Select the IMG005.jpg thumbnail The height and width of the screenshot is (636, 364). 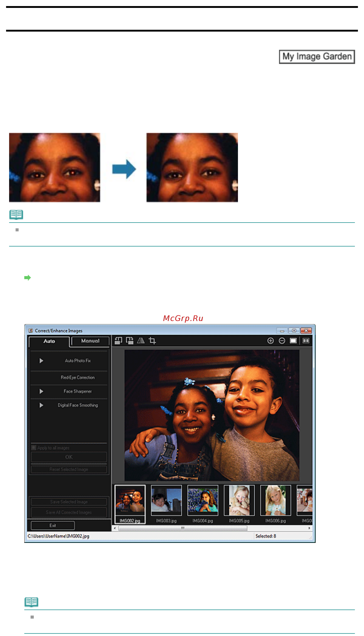coord(239,500)
